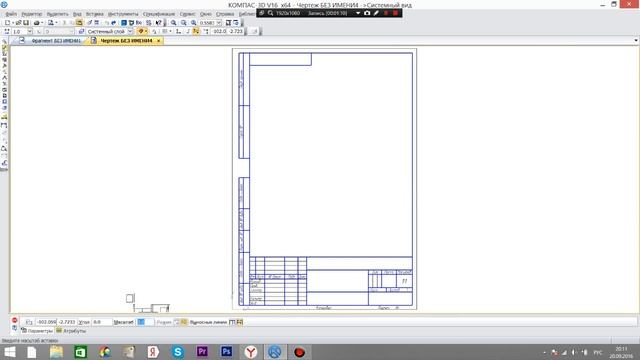640x360 pixels.
Task: Open the Редактор menu
Action: coord(32,14)
